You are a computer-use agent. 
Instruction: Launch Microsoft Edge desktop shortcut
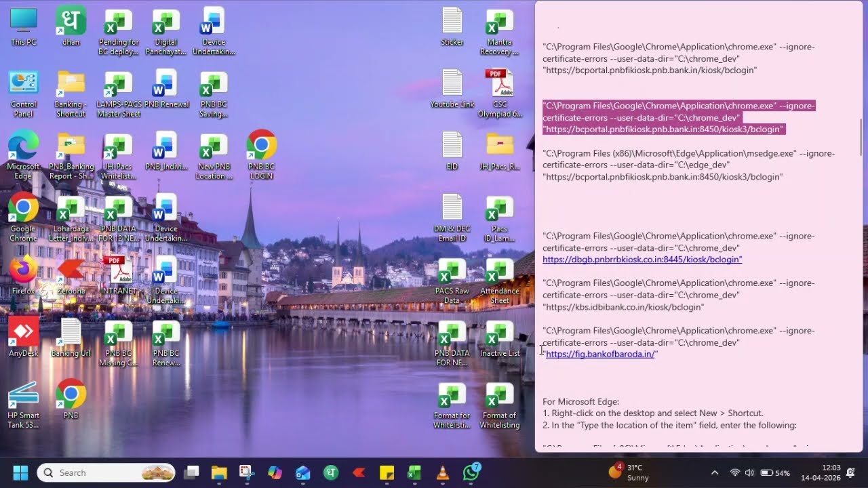click(x=23, y=156)
